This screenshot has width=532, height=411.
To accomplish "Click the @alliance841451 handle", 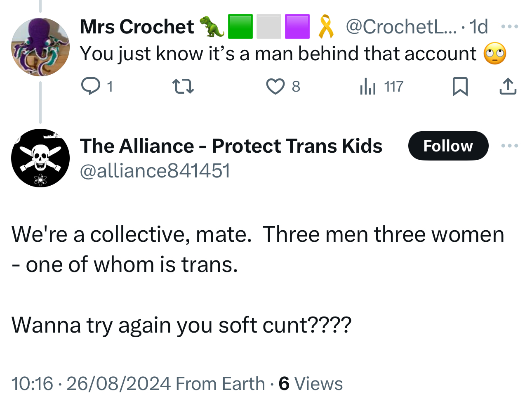I will point(155,171).
